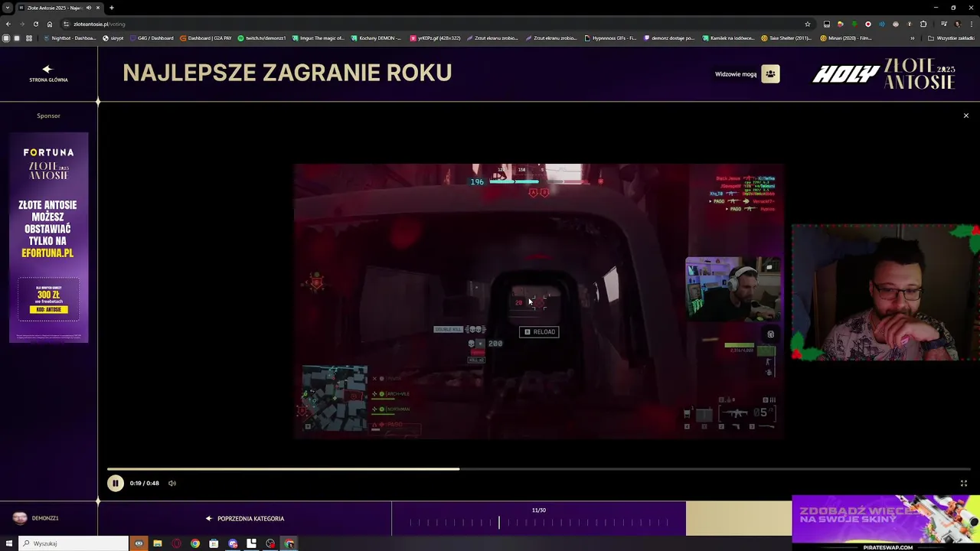Pause the video with the round pause button
Image resolution: width=980 pixels, height=551 pixels.
click(115, 483)
